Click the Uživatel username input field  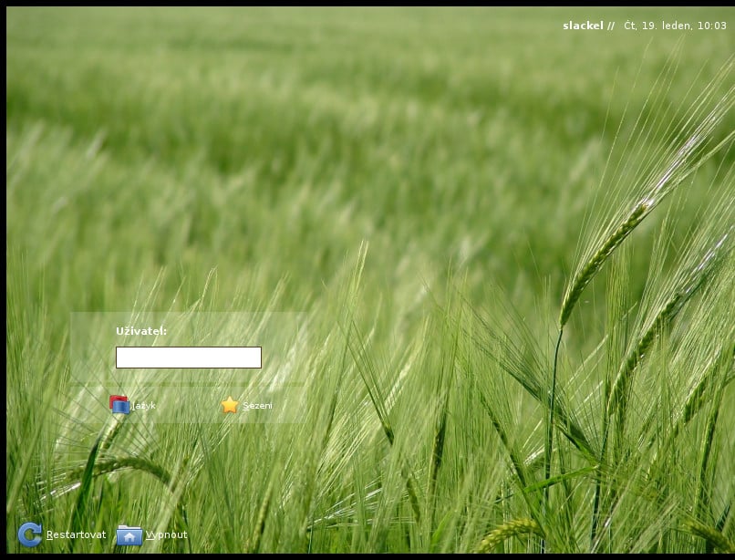189,358
